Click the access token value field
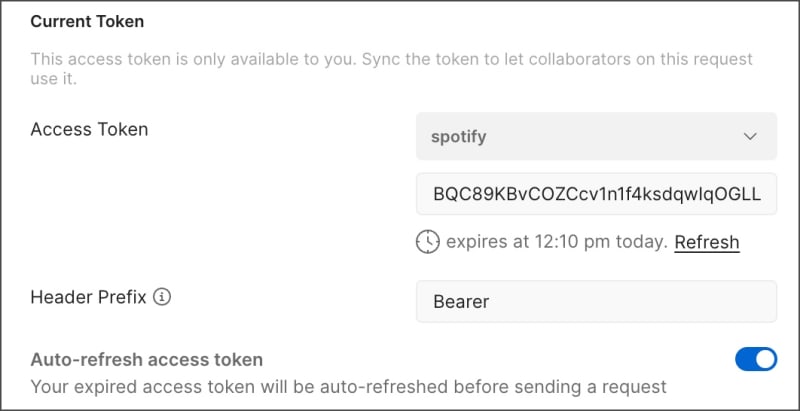800x411 pixels. point(596,193)
